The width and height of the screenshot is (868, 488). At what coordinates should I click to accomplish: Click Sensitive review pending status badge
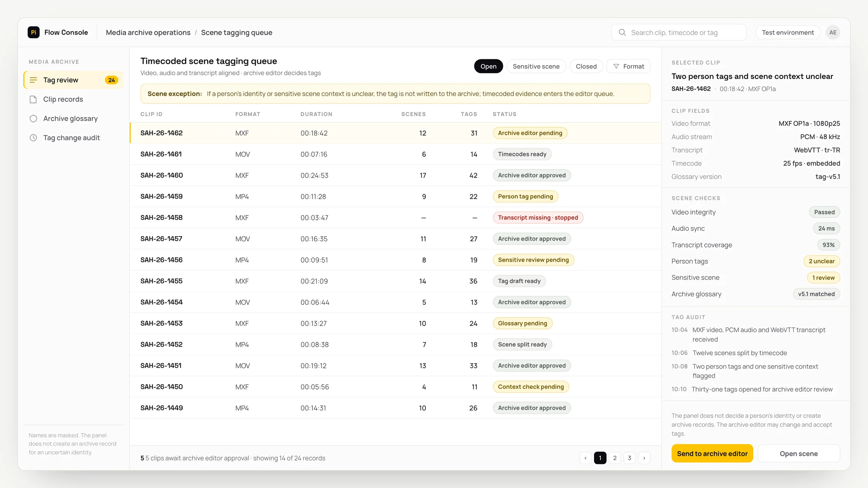533,260
